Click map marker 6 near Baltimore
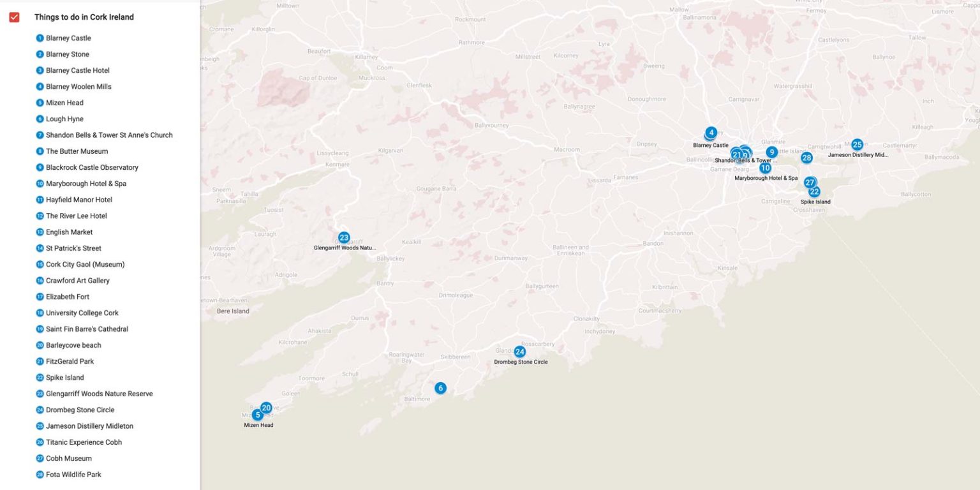 pos(440,388)
